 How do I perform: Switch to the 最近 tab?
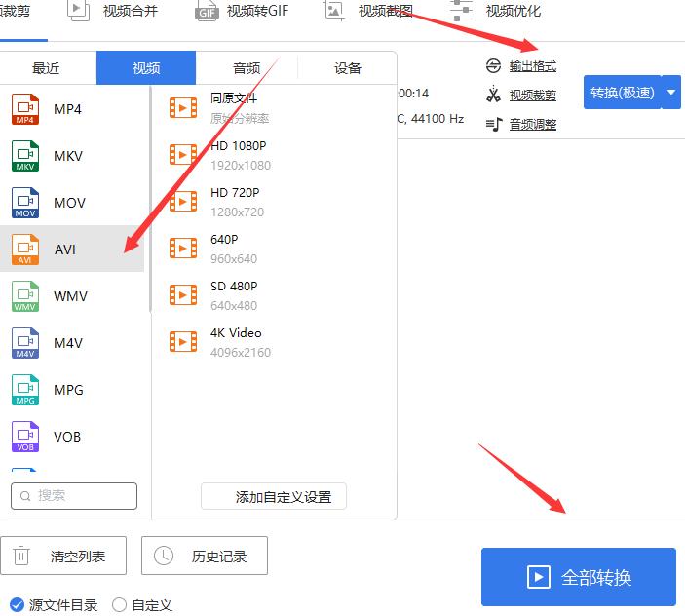pos(46,68)
